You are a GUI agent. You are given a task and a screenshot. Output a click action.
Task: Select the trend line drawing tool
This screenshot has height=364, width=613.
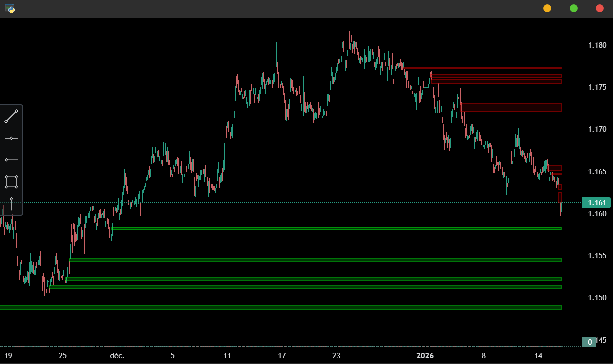click(x=11, y=116)
